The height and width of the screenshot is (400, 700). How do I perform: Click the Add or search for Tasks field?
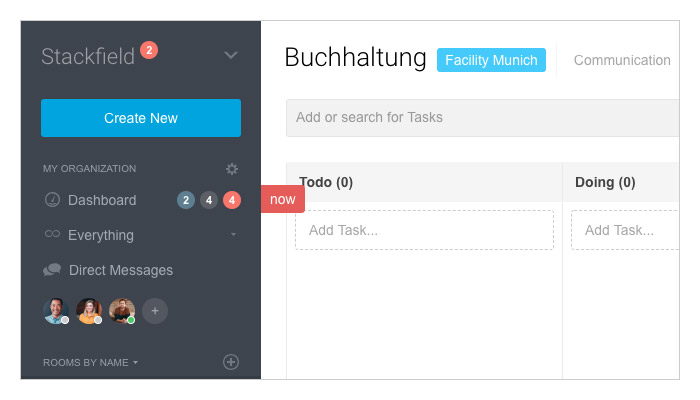(483, 117)
